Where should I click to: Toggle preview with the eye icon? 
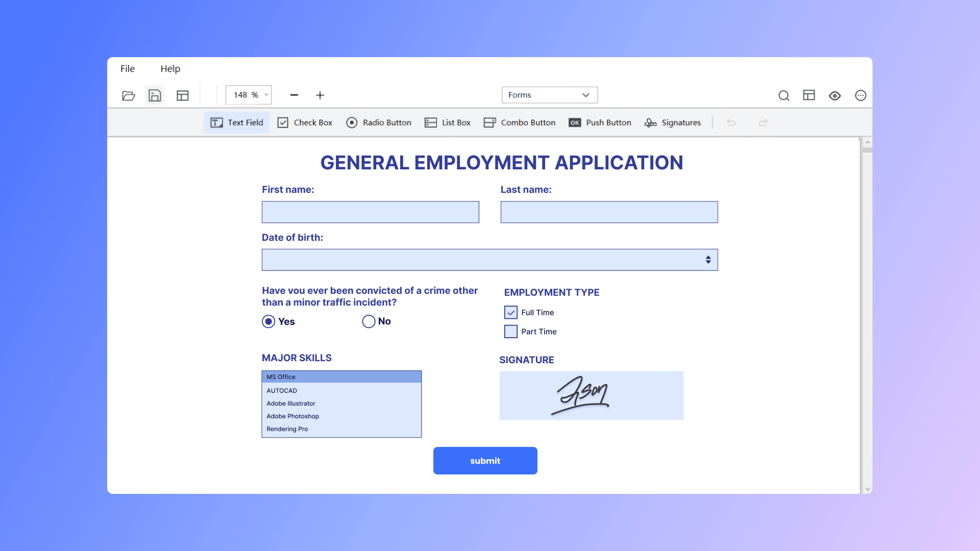(835, 95)
